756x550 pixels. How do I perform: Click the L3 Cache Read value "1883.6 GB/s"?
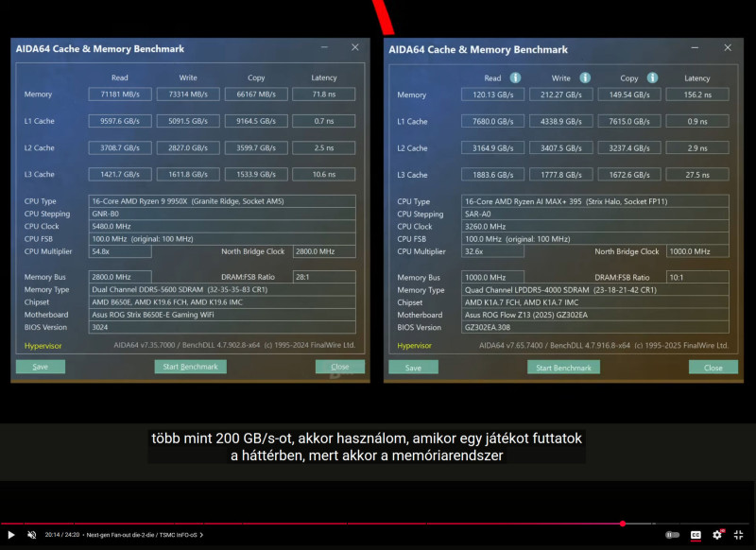(492, 175)
